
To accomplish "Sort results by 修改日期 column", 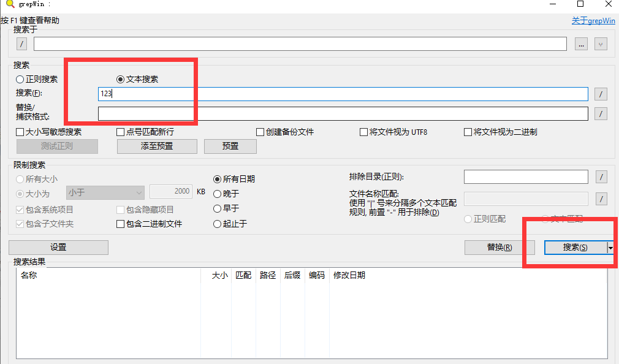I will pyautogui.click(x=349, y=276).
